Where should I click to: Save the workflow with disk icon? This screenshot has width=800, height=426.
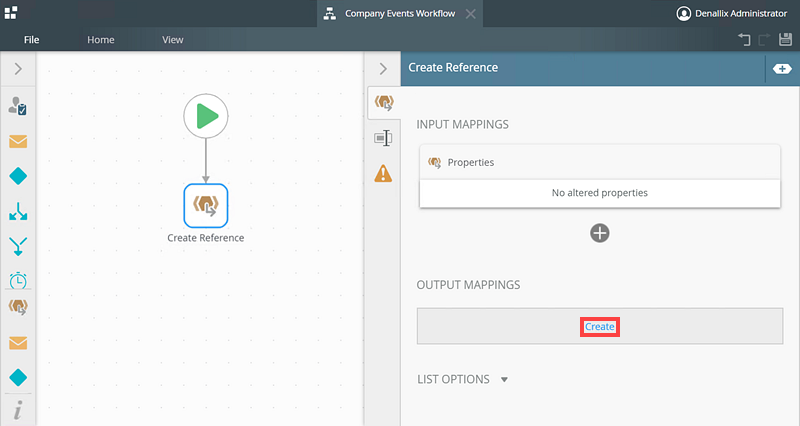point(785,39)
